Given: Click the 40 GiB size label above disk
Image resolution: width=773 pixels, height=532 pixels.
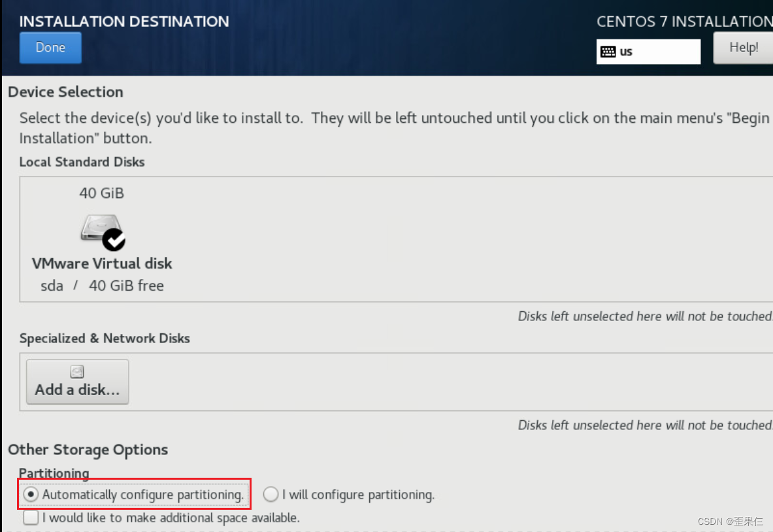Looking at the screenshot, I should coord(101,193).
